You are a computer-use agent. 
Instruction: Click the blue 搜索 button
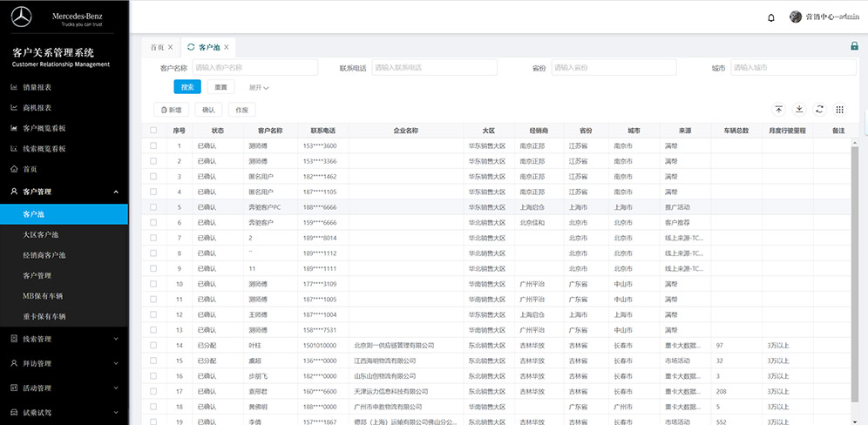pos(186,87)
